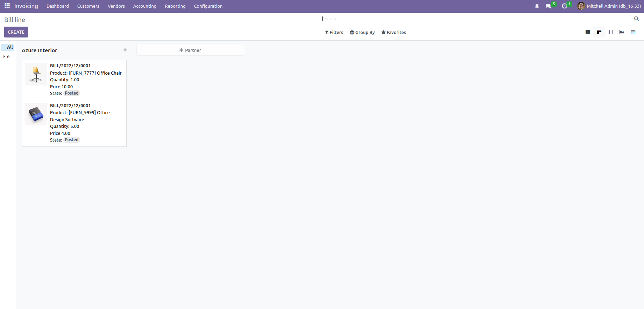
Task: Switch to list view
Action: point(588,32)
